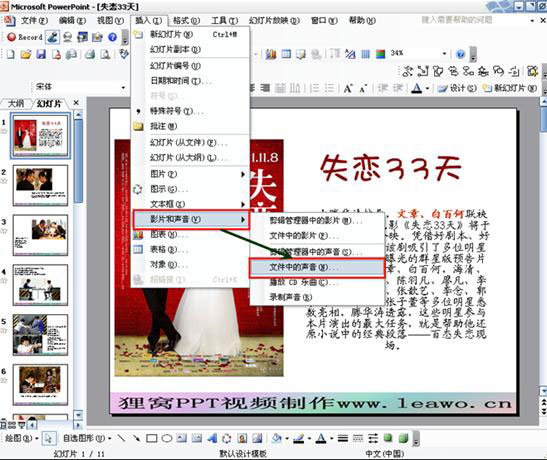Image resolution: width=547 pixels, height=460 pixels.
Task: Click the Shadow Style green icon
Action: pos(388,438)
